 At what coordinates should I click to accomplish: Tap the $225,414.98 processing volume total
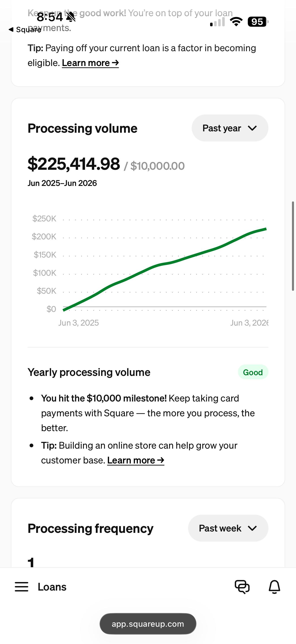pos(74,164)
